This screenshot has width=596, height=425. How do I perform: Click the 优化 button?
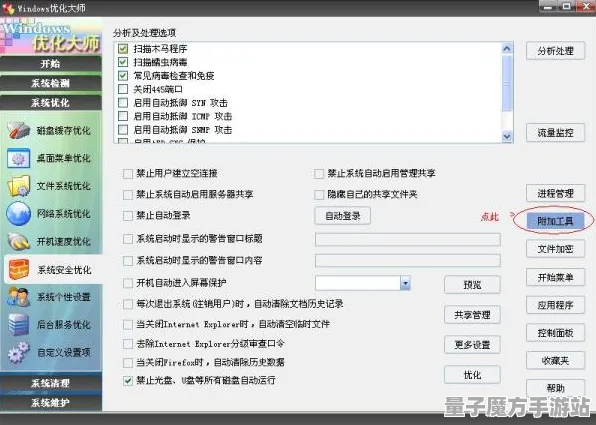pos(472,375)
